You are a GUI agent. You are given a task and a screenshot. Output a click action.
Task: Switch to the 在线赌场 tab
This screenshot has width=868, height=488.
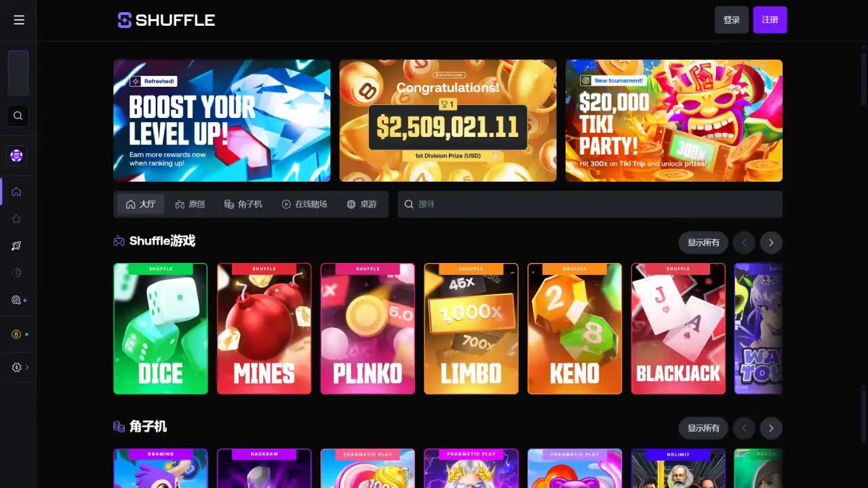point(304,204)
